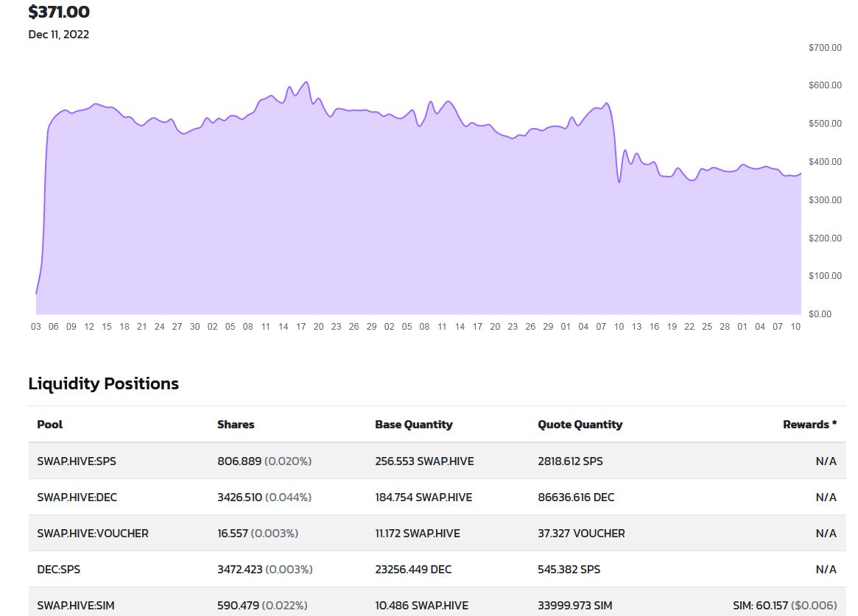Select the $500.00 axis label
The width and height of the screenshot is (858, 616).
pos(825,124)
